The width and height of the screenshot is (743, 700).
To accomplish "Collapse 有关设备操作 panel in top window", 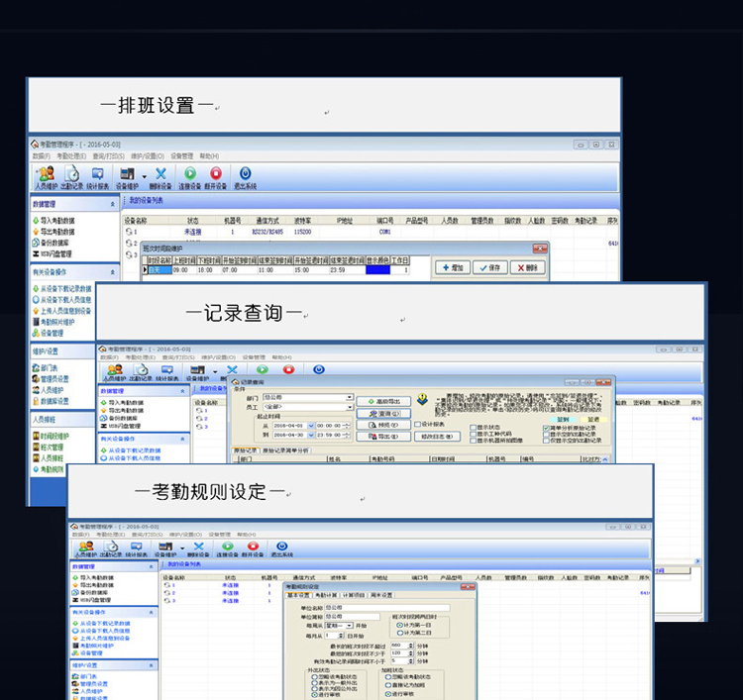I will pyautogui.click(x=112, y=272).
